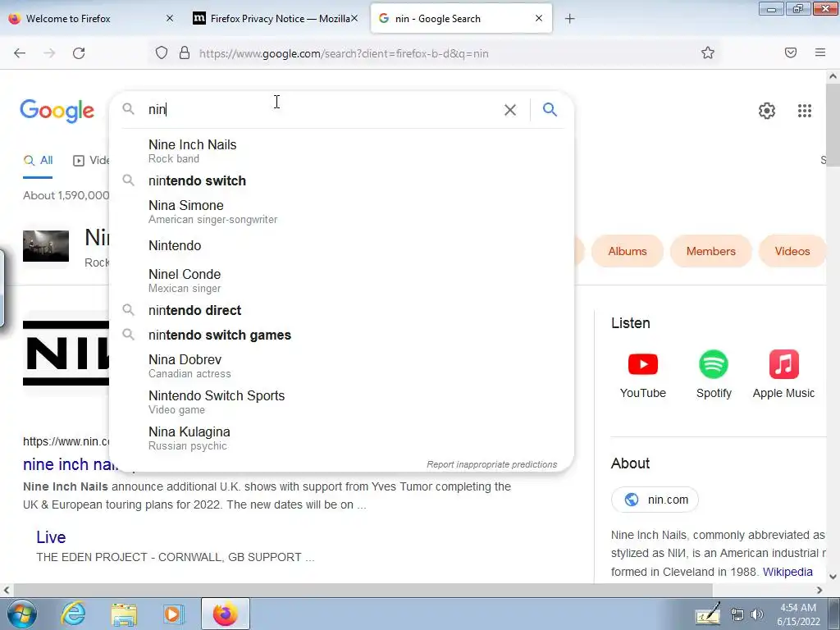The width and height of the screenshot is (840, 630).
Task: Listen on YouTube icon
Action: 643,364
